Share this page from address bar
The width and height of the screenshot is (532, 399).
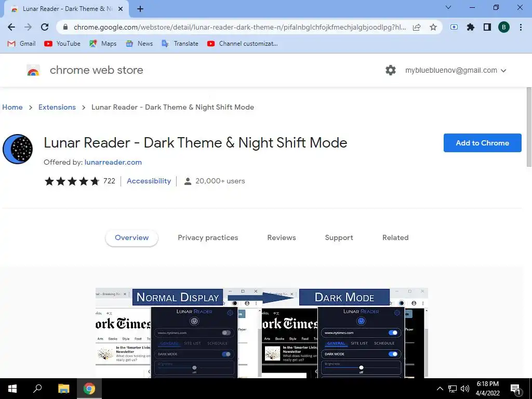(x=417, y=27)
